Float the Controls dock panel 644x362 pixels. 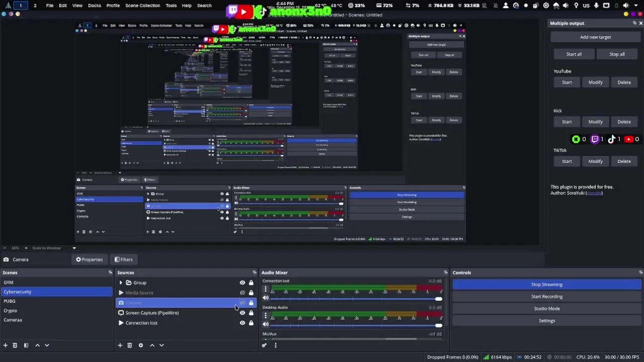(x=640, y=273)
